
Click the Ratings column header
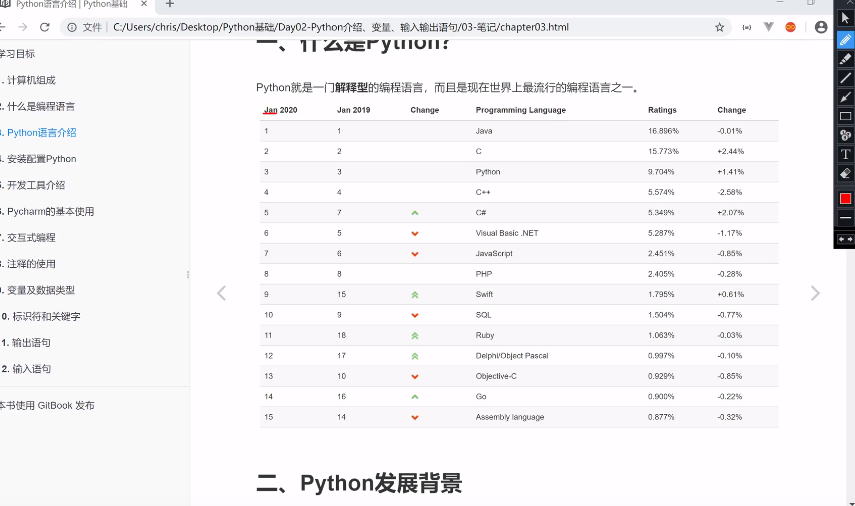[662, 110]
